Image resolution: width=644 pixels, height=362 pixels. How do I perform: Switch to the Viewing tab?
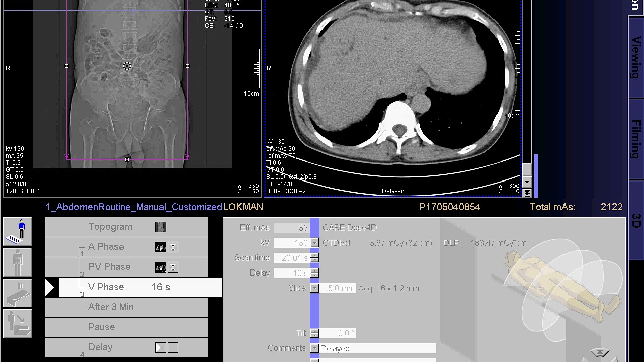(x=636, y=57)
